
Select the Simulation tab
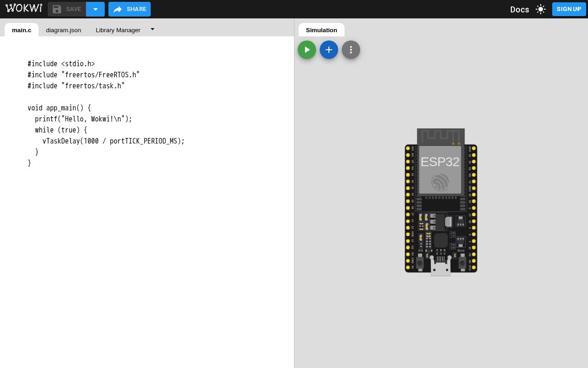point(322,30)
